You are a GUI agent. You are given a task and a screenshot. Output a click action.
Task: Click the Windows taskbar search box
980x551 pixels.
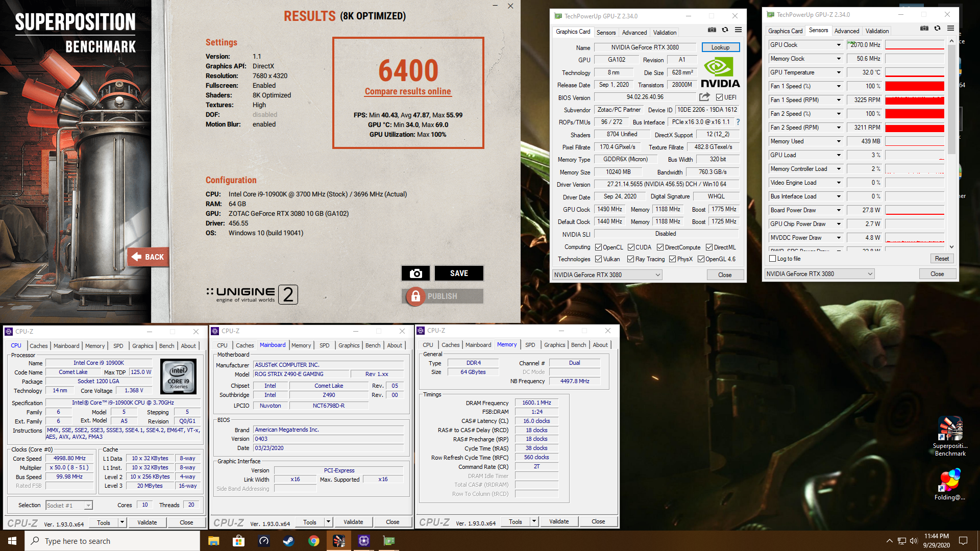[112, 541]
